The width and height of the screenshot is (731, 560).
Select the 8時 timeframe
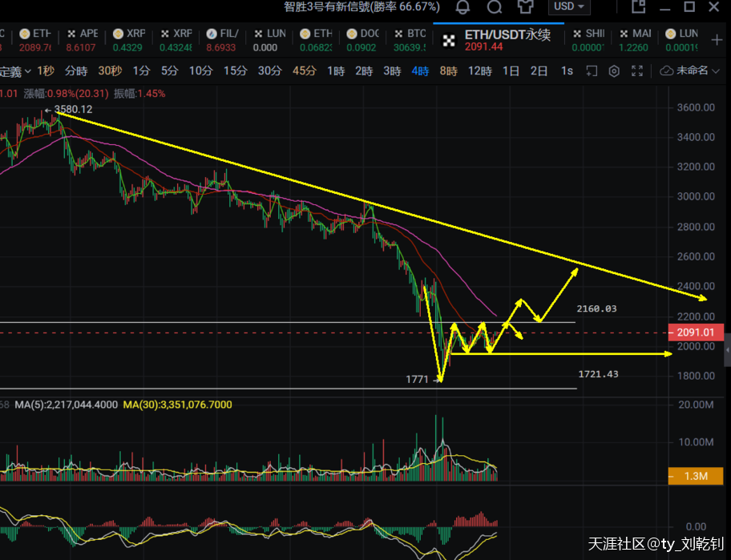[x=448, y=71]
